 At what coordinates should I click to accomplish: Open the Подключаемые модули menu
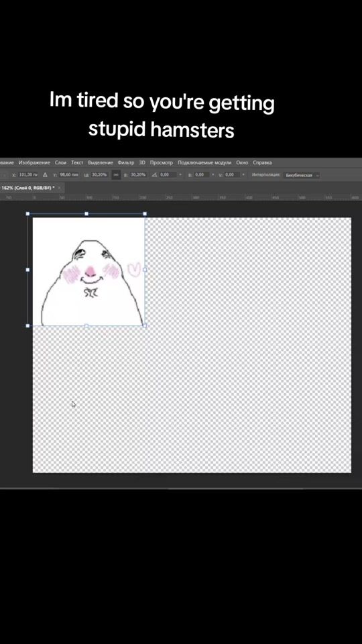point(204,162)
